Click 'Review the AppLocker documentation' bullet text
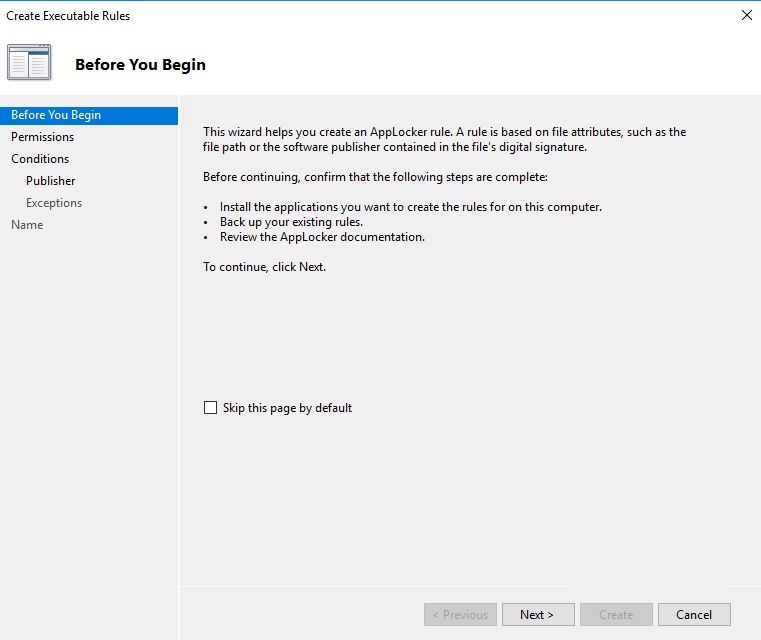Image resolution: width=761 pixels, height=640 pixels. coord(322,237)
